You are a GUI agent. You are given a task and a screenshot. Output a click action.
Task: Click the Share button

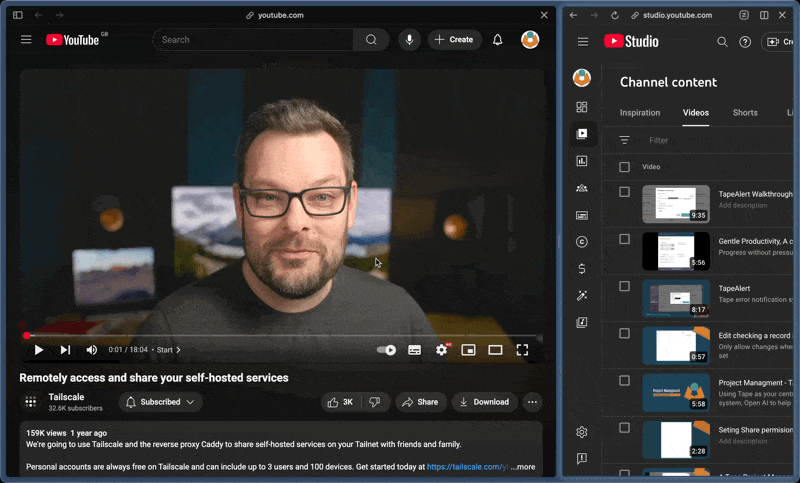click(x=420, y=402)
